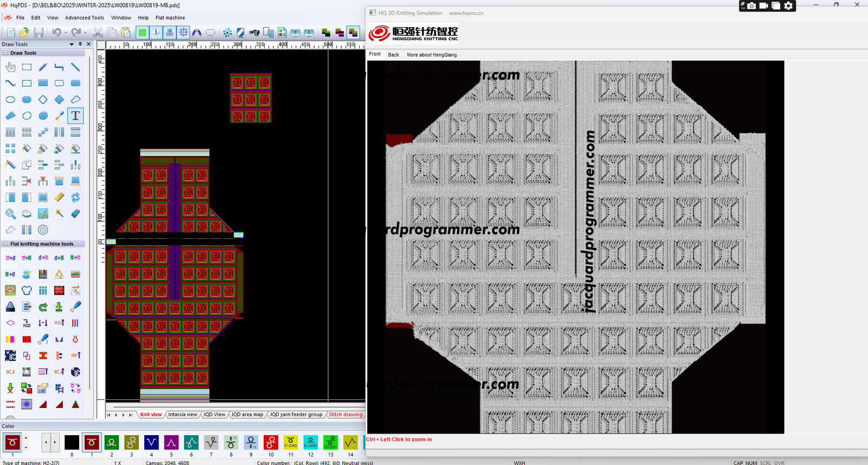Collapse the Draw Tools section
The width and height of the screenshot is (868, 465).
pyautogui.click(x=5, y=53)
